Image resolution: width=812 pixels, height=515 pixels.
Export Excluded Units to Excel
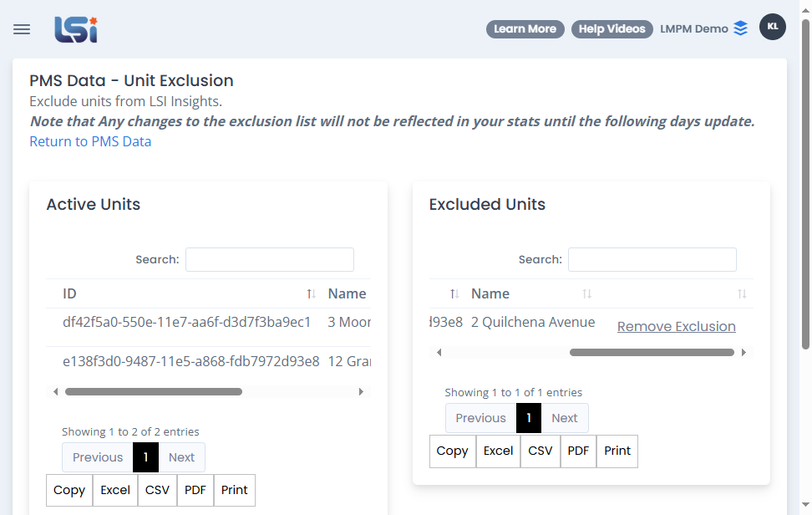pos(498,451)
